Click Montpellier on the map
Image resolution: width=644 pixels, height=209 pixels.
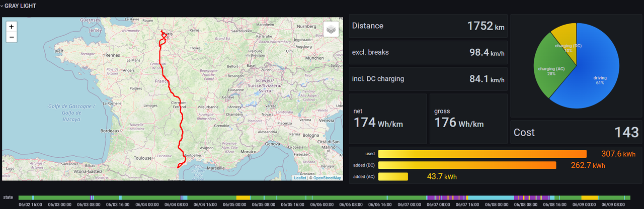(192, 155)
